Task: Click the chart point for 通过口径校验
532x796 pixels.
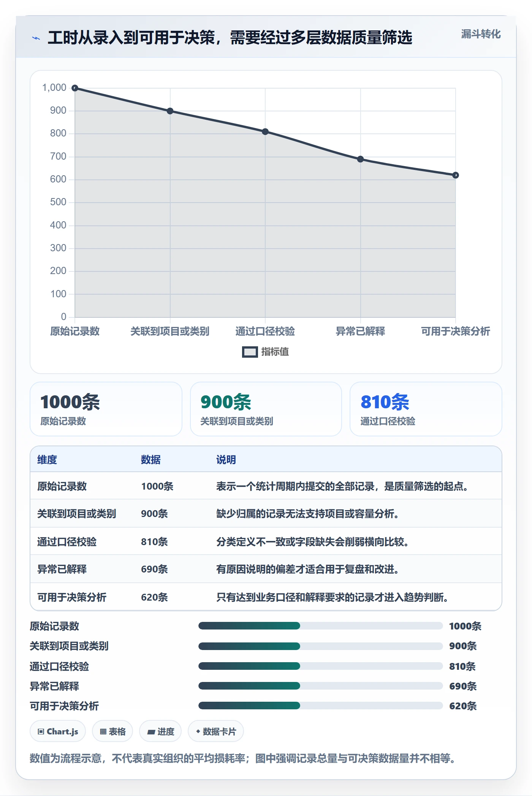Action: pyautogui.click(x=265, y=132)
